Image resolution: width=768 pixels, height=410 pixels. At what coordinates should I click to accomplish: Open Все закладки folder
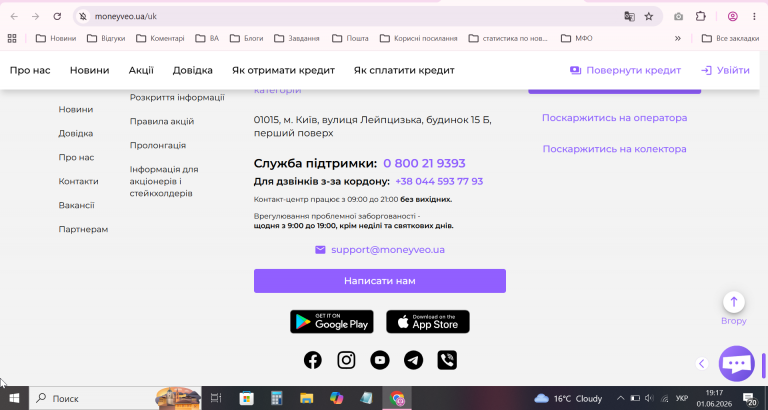(730, 38)
